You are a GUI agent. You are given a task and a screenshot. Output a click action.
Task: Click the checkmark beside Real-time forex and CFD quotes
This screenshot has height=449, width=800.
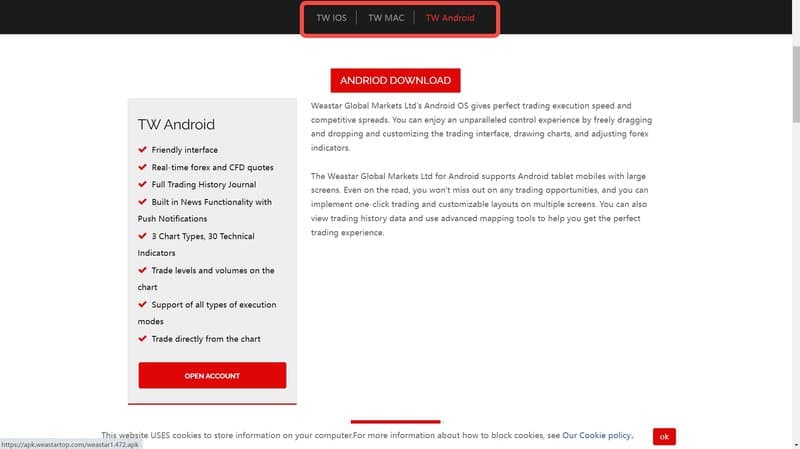142,167
